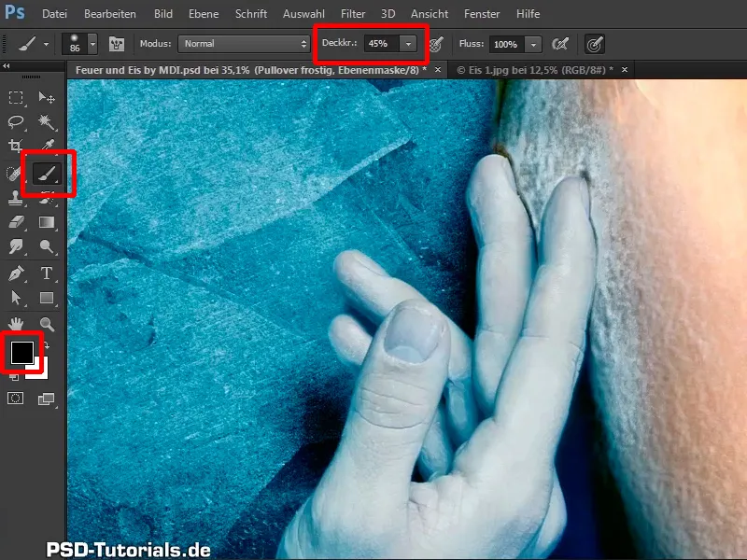Select the Hand tool
This screenshot has height=560, width=747.
(16, 324)
